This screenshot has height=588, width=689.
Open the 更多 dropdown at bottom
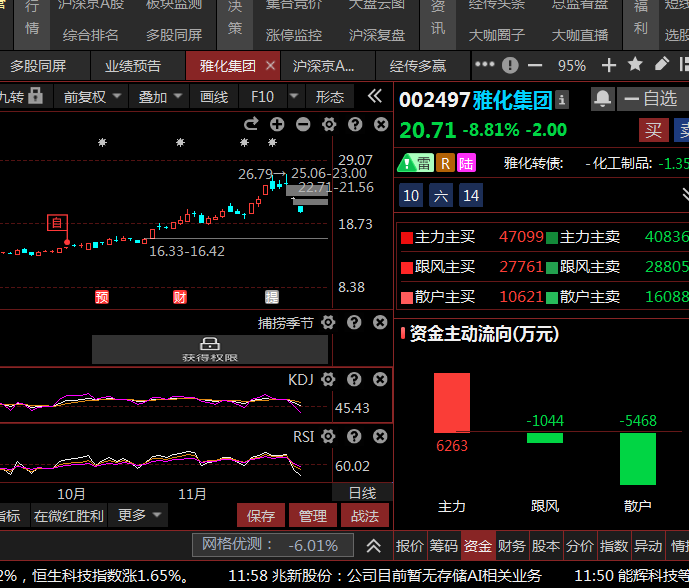point(138,515)
